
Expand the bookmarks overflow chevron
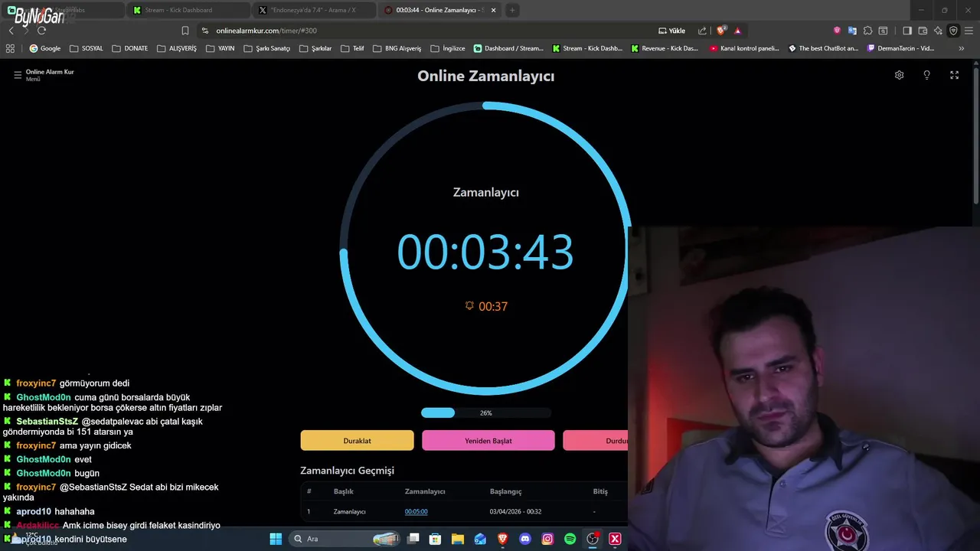point(962,48)
